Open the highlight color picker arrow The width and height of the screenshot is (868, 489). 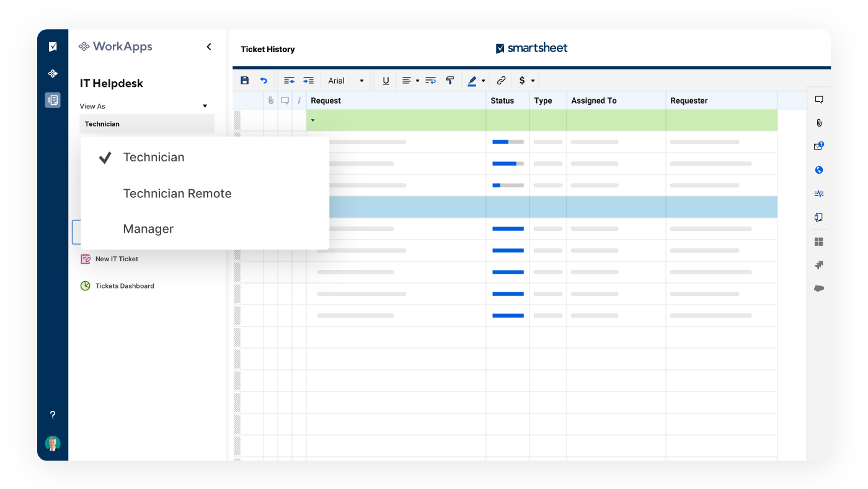coord(483,81)
